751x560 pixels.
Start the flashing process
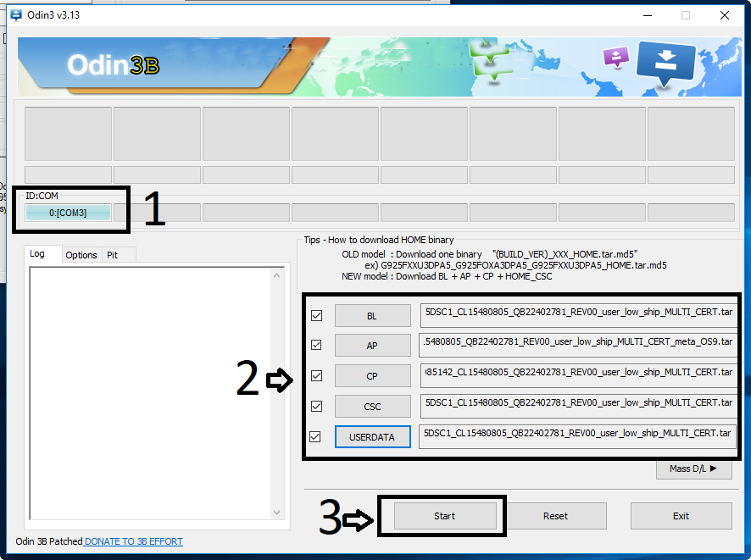click(445, 516)
